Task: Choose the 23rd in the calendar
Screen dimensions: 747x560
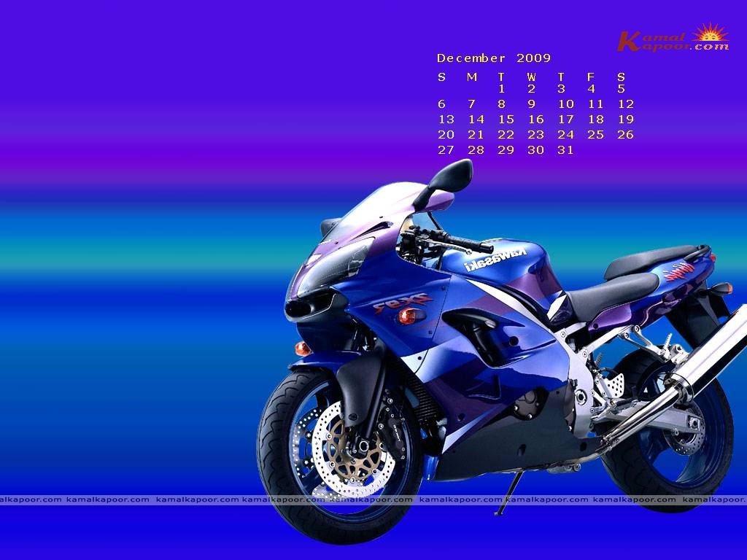Action: point(536,135)
